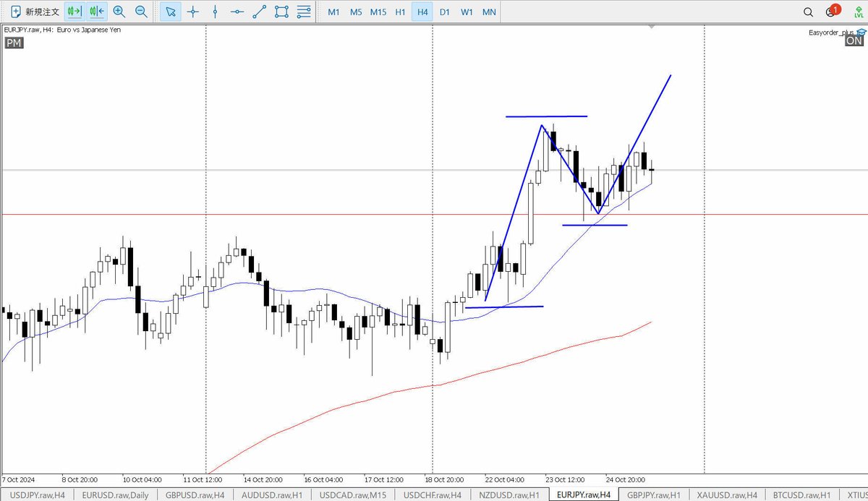Switch chart to W1 timeframe

click(x=467, y=12)
